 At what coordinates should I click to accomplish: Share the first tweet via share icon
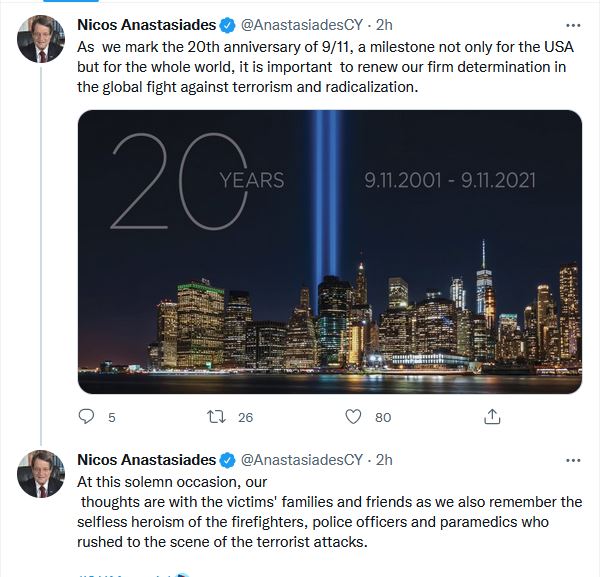coord(491,417)
